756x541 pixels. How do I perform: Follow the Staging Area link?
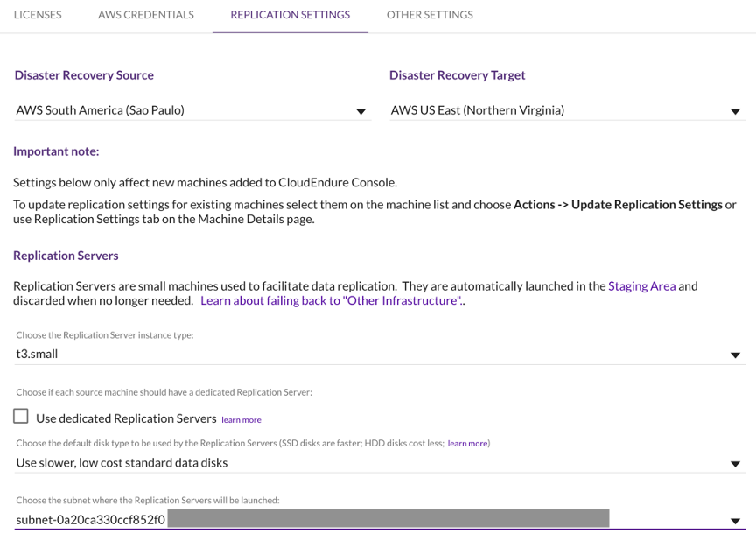641,286
